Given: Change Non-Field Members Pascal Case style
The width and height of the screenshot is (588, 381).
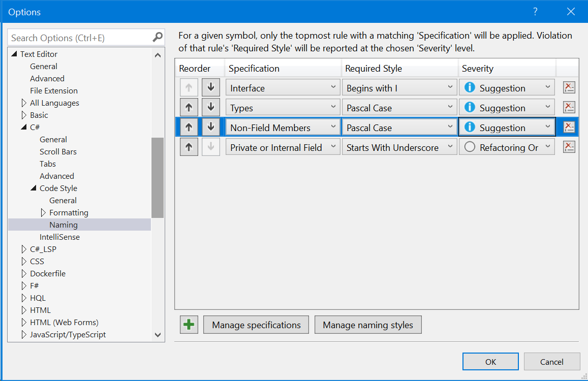Looking at the screenshot, I should click(x=399, y=128).
